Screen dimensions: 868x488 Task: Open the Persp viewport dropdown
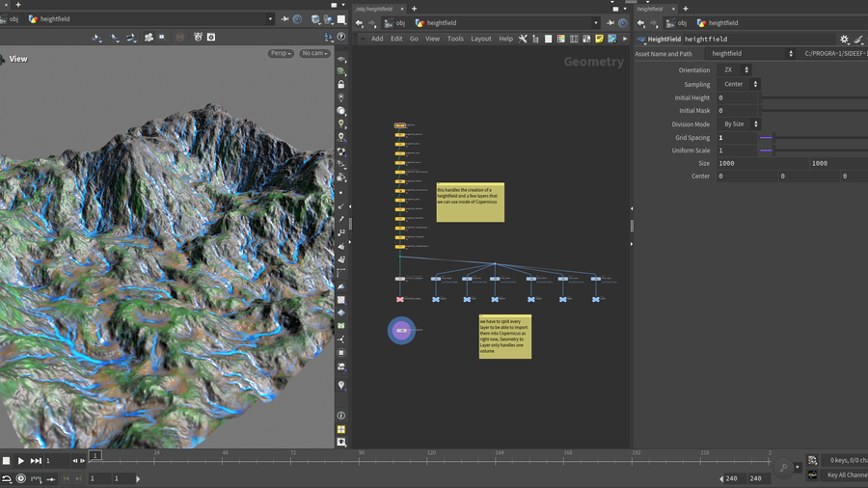280,54
